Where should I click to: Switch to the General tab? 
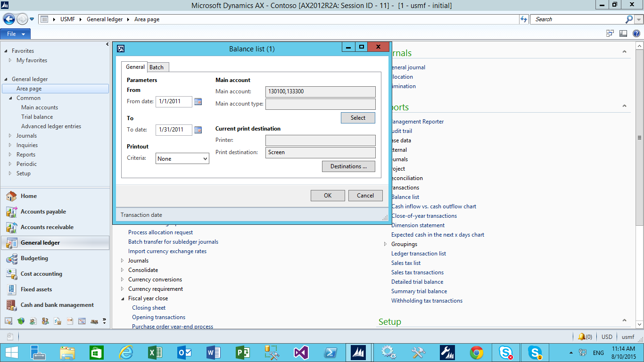coord(135,67)
